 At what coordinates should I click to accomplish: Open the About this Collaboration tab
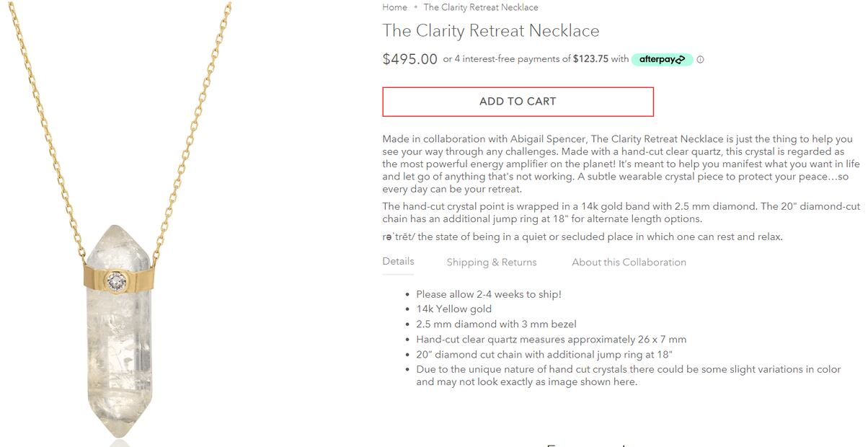(x=629, y=262)
